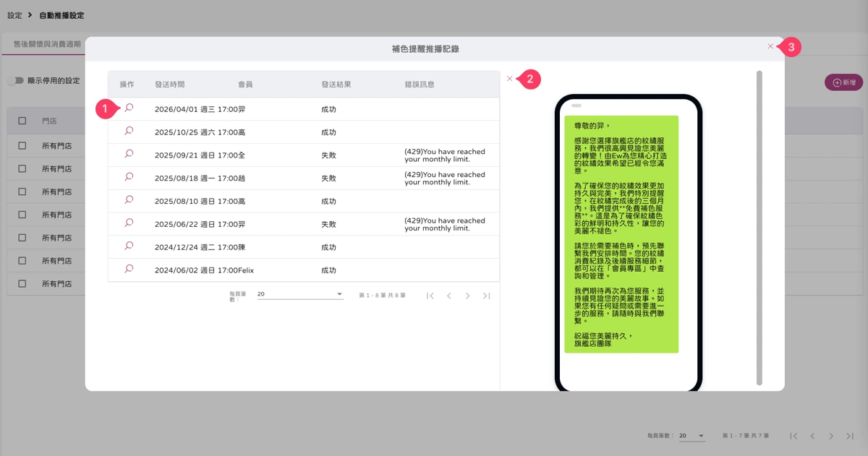Go to previous page in background pager
The width and height of the screenshot is (868, 456).
(813, 436)
